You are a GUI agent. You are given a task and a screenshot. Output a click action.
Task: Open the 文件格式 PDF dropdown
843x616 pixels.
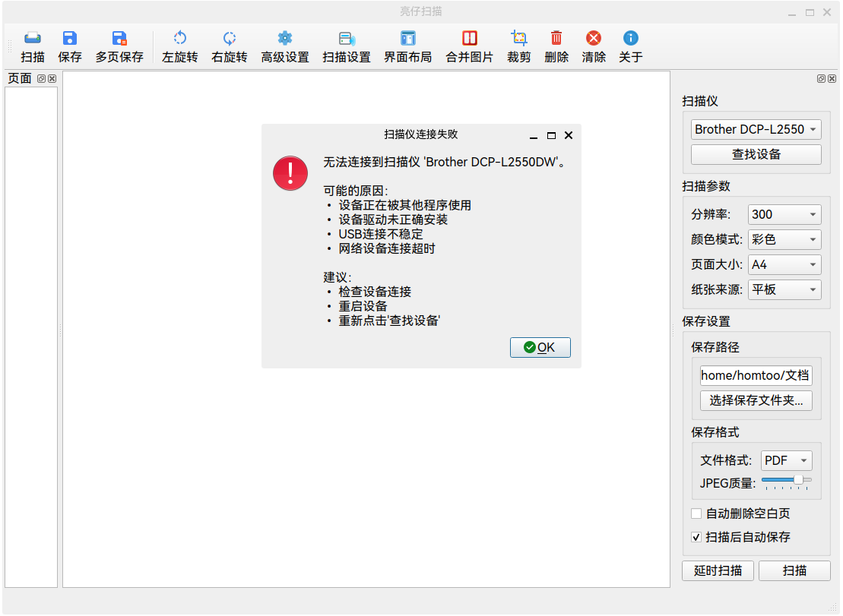(x=787, y=460)
